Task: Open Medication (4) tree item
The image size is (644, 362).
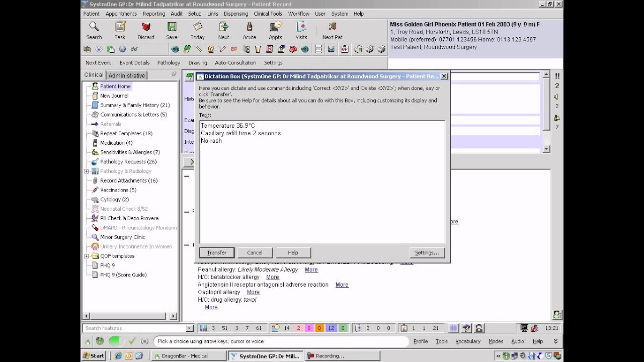Action: coord(116,143)
